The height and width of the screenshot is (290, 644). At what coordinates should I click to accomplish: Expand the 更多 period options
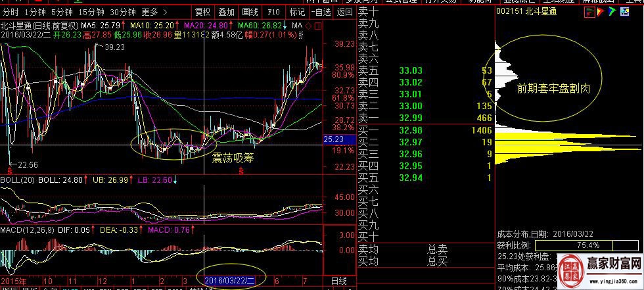pos(152,12)
